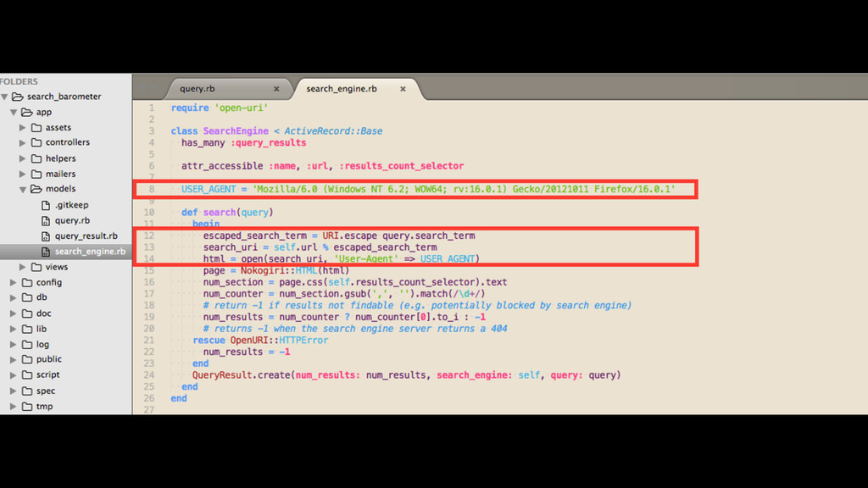Click the app folder icon
The height and width of the screenshot is (488, 868).
click(26, 113)
